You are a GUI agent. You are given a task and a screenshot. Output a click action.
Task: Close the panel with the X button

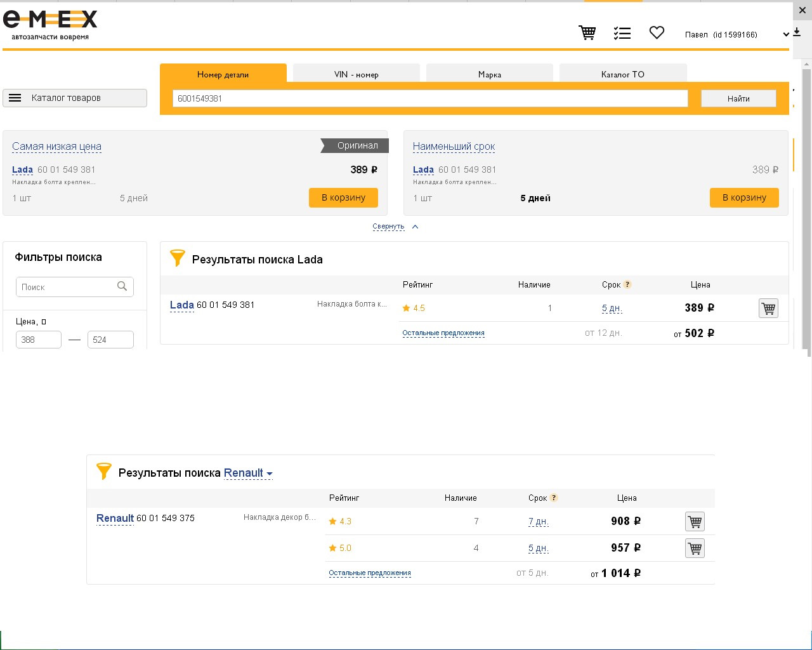[802, 10]
